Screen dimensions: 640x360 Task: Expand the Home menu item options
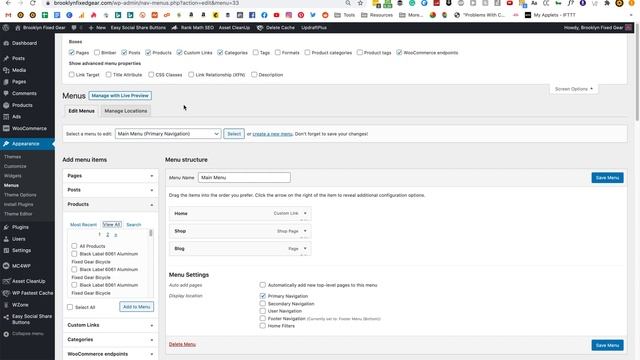tap(305, 213)
